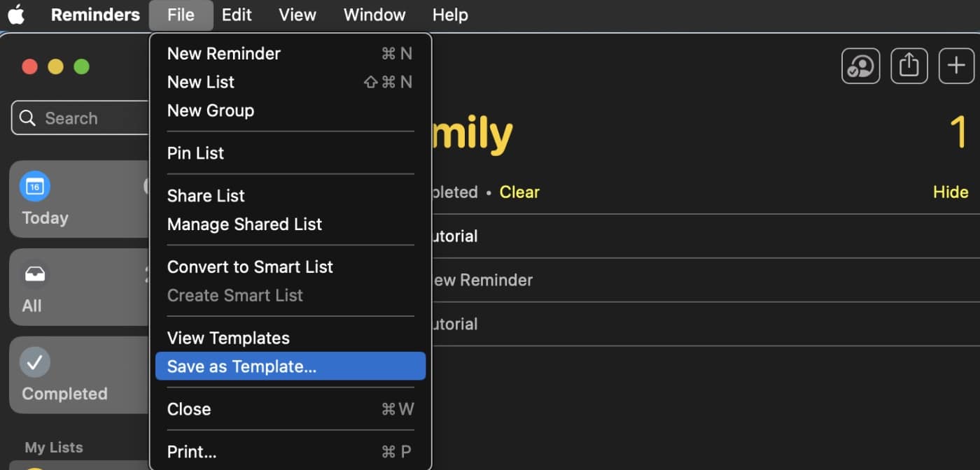This screenshot has height=470, width=980.
Task: Click the plus icon to add a reminder
Action: [956, 66]
